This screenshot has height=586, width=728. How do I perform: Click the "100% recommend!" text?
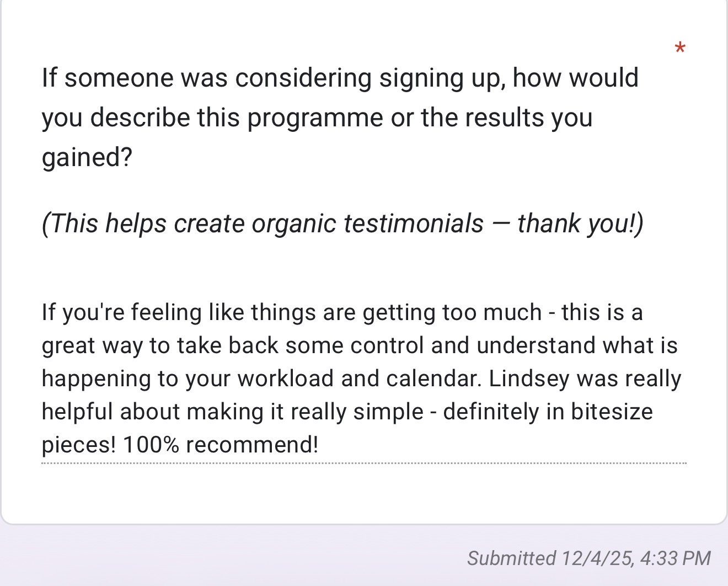221,445
